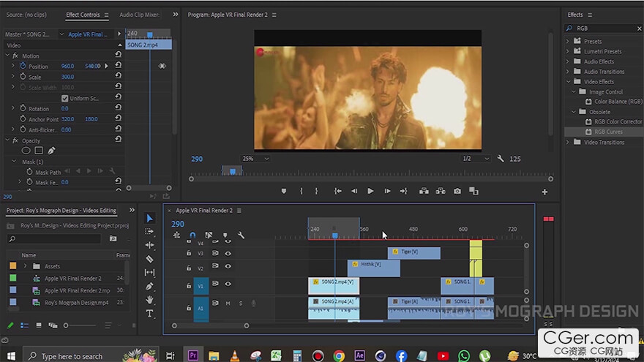Click the Mark Out button
Screen dimensions: 644x362
click(x=316, y=192)
